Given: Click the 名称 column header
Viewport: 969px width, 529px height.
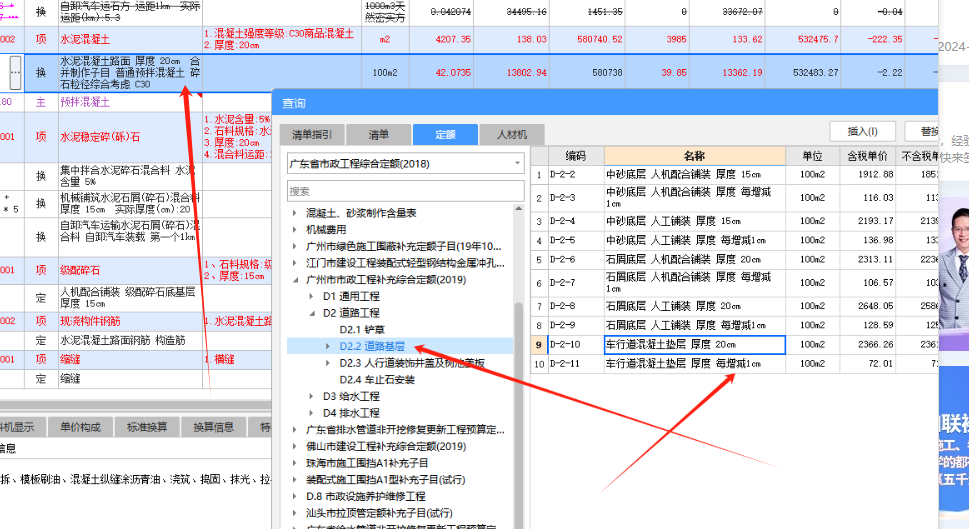Looking at the screenshot, I should pyautogui.click(x=695, y=156).
